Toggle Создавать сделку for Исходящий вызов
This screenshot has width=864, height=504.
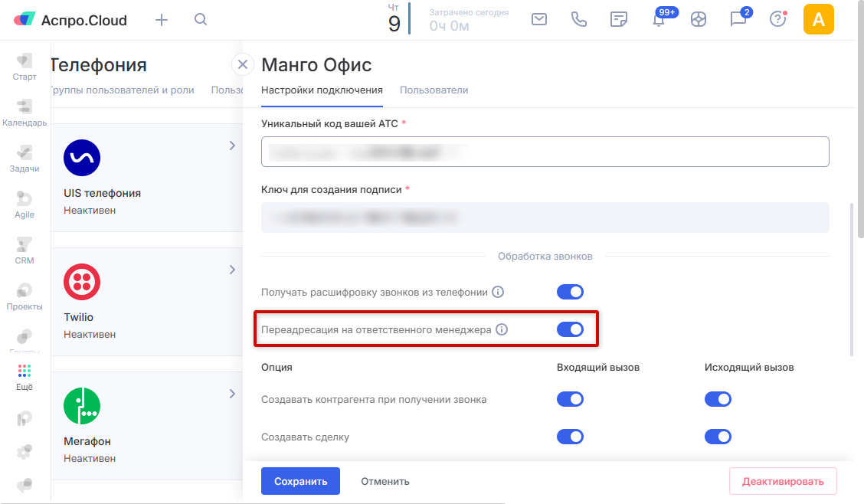(718, 437)
